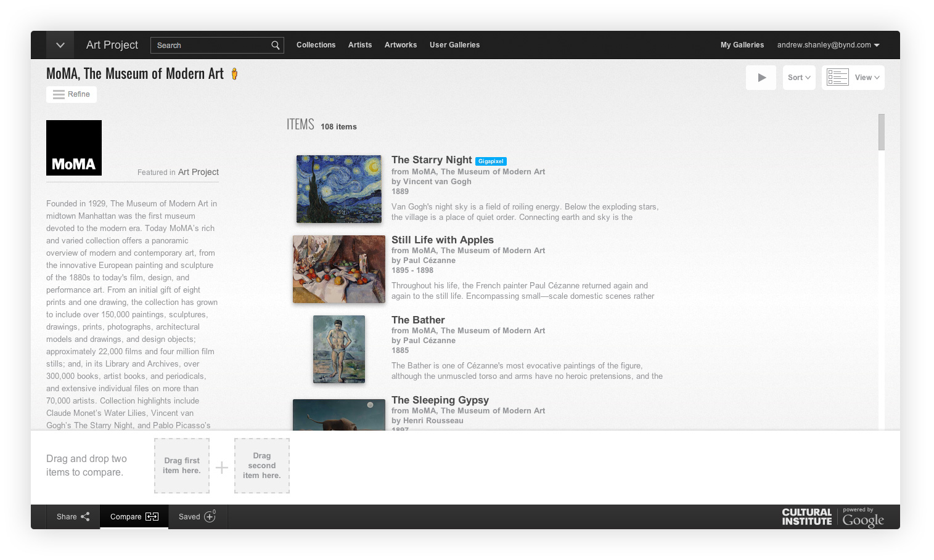
Task: Click by Henri Rousseau
Action: click(427, 421)
